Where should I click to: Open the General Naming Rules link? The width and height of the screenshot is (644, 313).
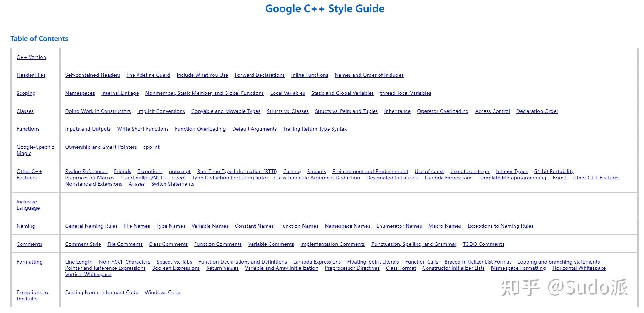coord(91,226)
